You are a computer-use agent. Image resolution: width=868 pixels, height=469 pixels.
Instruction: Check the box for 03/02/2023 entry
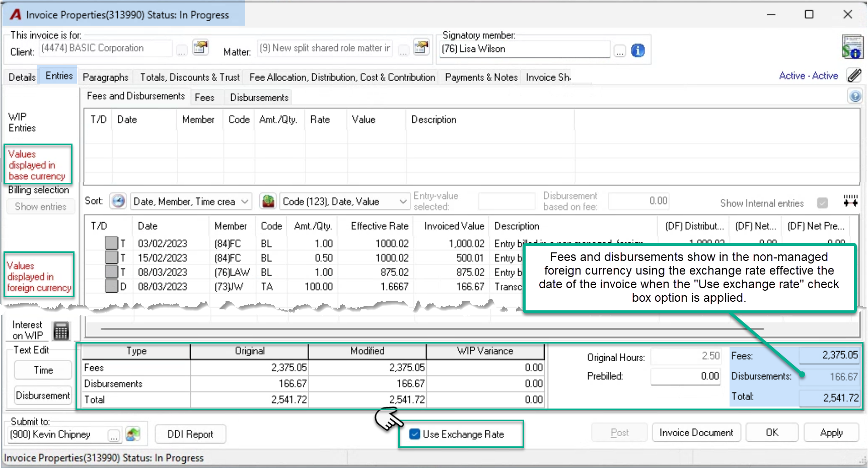tap(111, 243)
